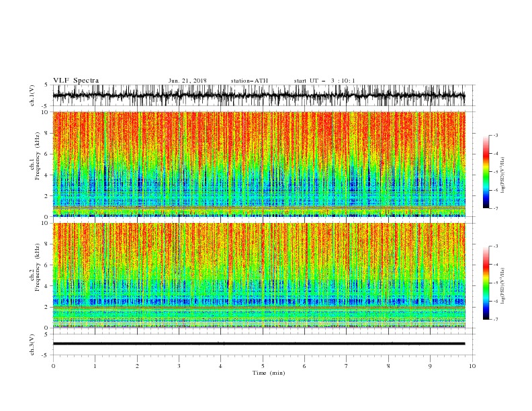Click the "2" kHz tick of ch.2 spectrogram

tap(46, 307)
